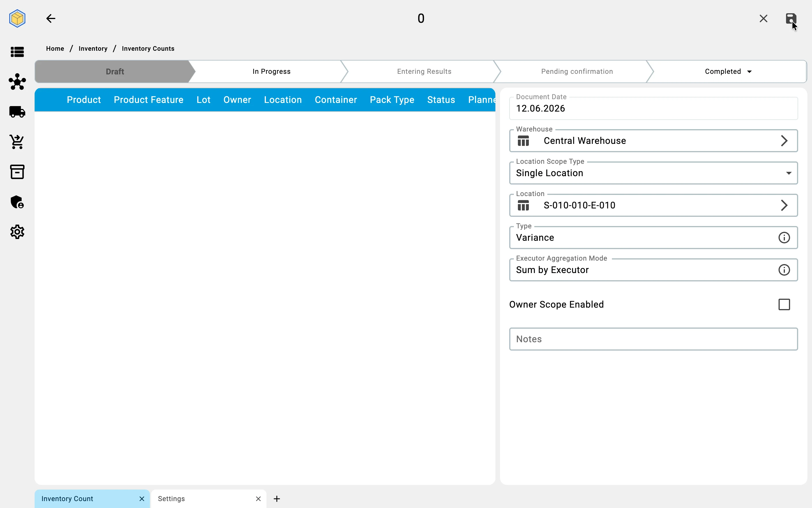Open the archive box sidebar icon
Image resolution: width=812 pixels, height=508 pixels.
click(17, 172)
